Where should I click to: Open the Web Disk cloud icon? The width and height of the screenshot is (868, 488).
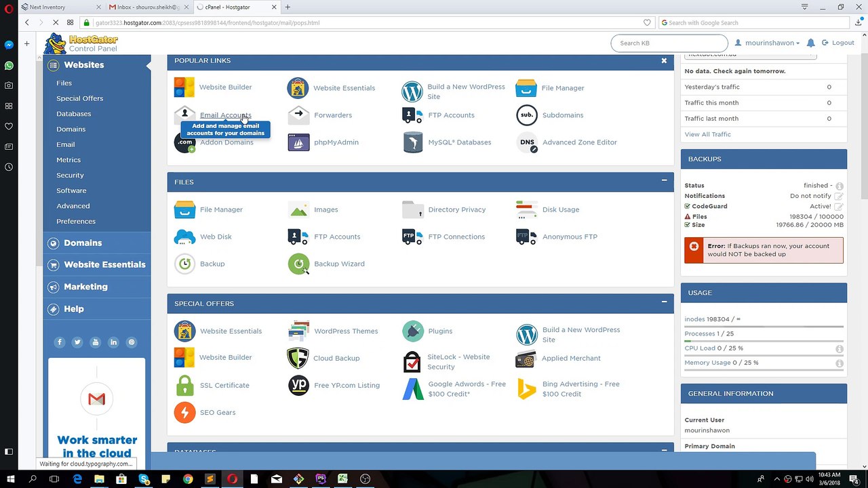(184, 237)
